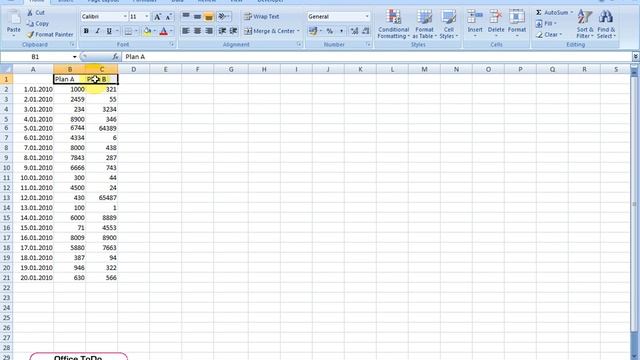Expand the formula bar

click(x=636, y=57)
